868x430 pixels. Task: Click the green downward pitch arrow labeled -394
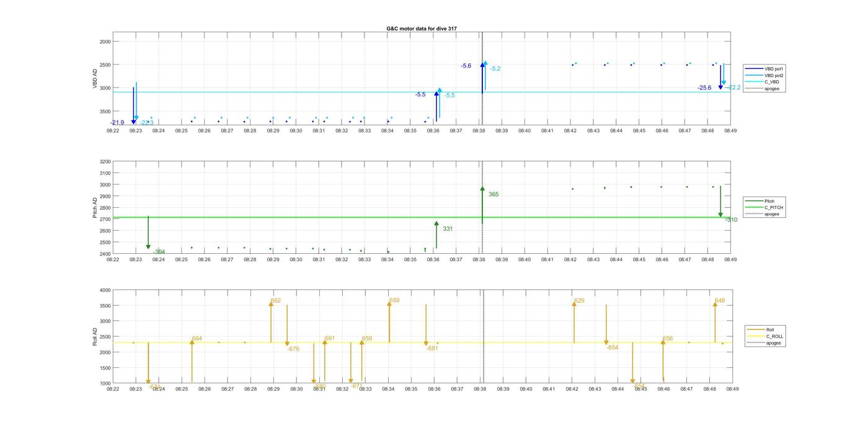tap(148, 233)
